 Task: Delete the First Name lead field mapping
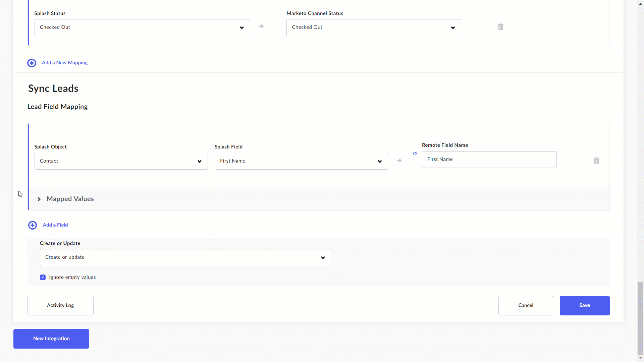pos(596,161)
